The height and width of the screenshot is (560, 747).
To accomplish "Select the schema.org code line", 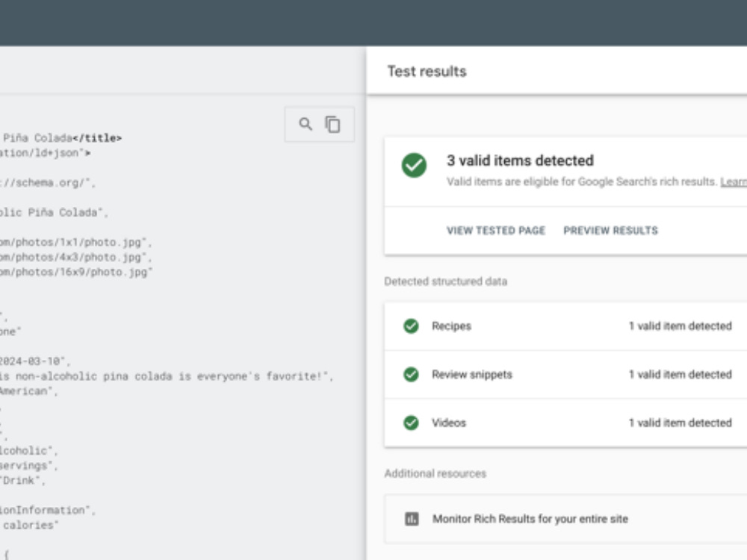I will coord(48,183).
